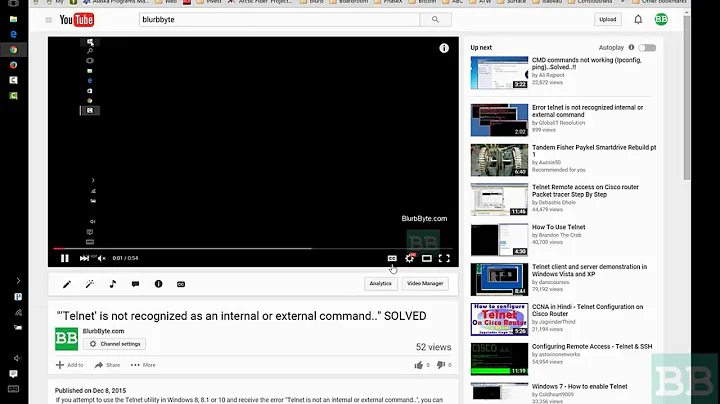Screen dimensions: 720x404
Task: Open the taskbar volume control
Action: 17,358
